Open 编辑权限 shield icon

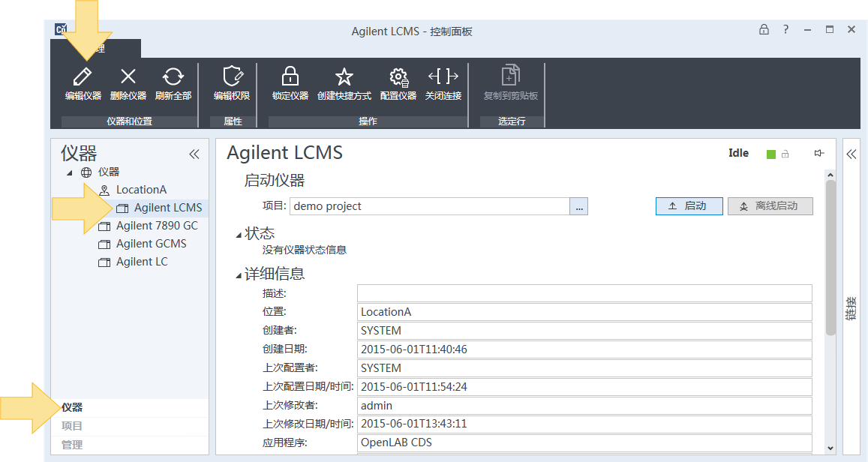coord(232,76)
